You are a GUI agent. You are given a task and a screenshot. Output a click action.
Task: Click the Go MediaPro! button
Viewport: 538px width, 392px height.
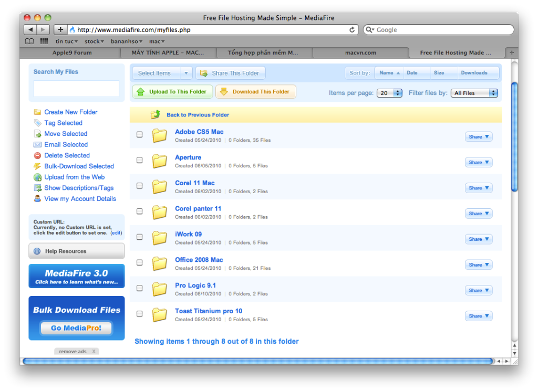pos(76,328)
